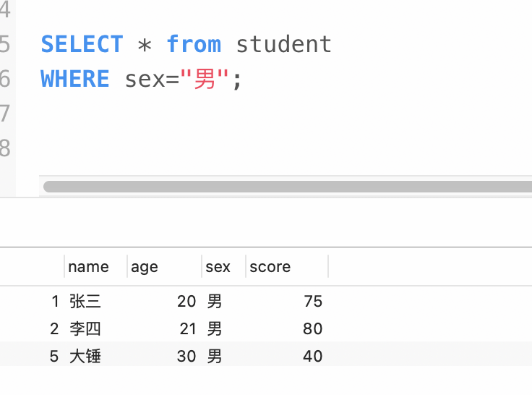Click the horizontal scrollbar under the editor
The image size is (532, 395).
(x=288, y=187)
